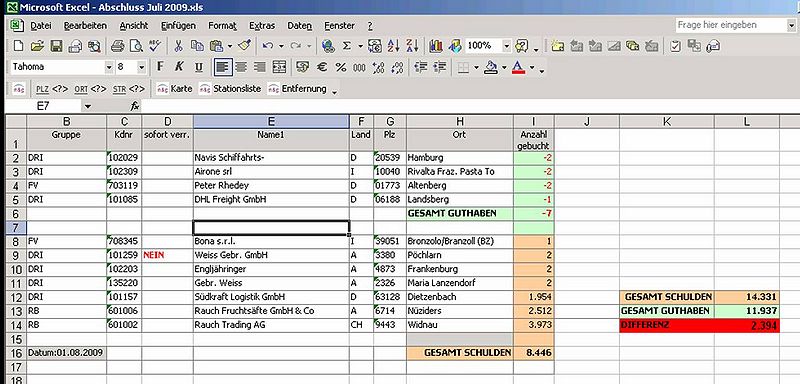Open the Extras menu
This screenshot has height=384, width=800.
[x=262, y=25]
